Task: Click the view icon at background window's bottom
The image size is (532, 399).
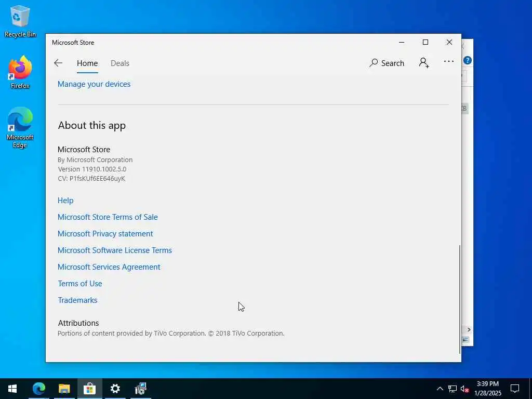Action: pyautogui.click(x=465, y=340)
